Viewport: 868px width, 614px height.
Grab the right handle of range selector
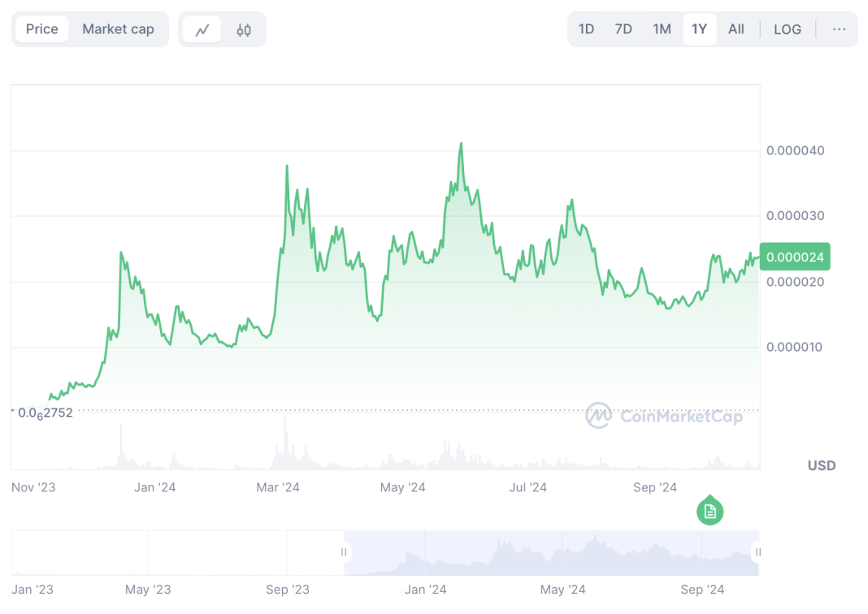(757, 553)
